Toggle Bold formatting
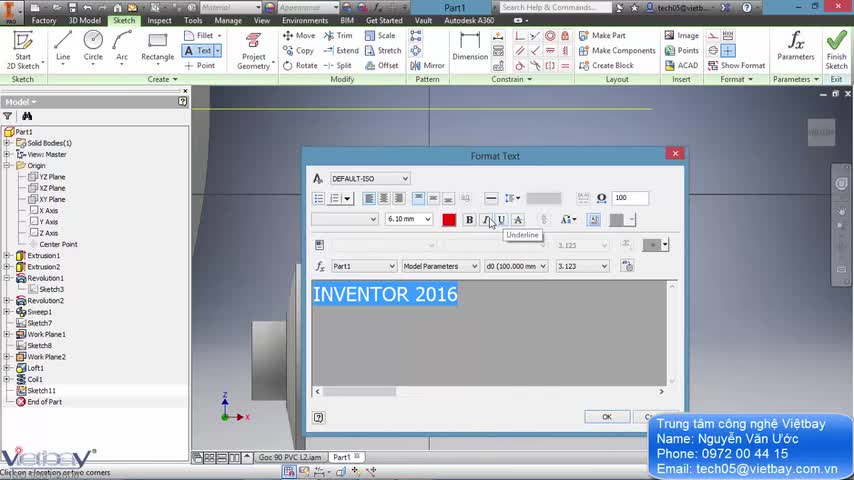Screen dimensions: 854x480 pos(469,220)
